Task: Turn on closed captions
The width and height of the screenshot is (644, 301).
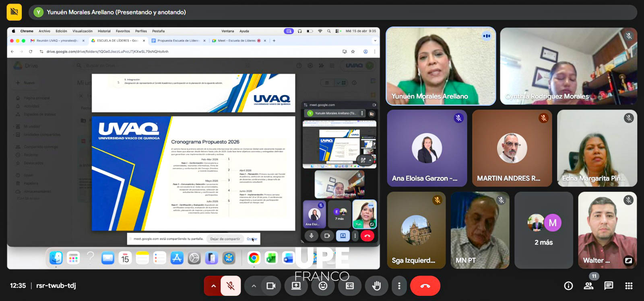Action: pos(350,286)
